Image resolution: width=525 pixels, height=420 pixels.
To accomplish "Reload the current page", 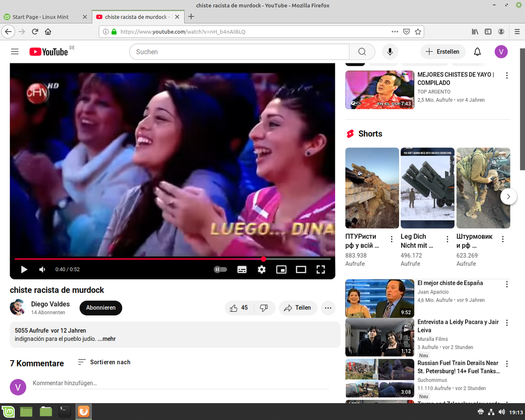I will pyautogui.click(x=35, y=31).
